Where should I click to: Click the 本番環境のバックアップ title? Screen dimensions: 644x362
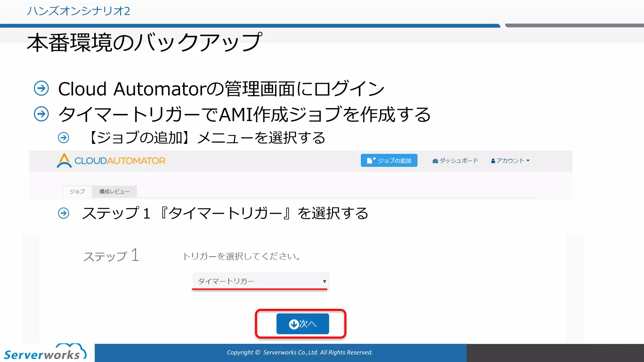(145, 42)
